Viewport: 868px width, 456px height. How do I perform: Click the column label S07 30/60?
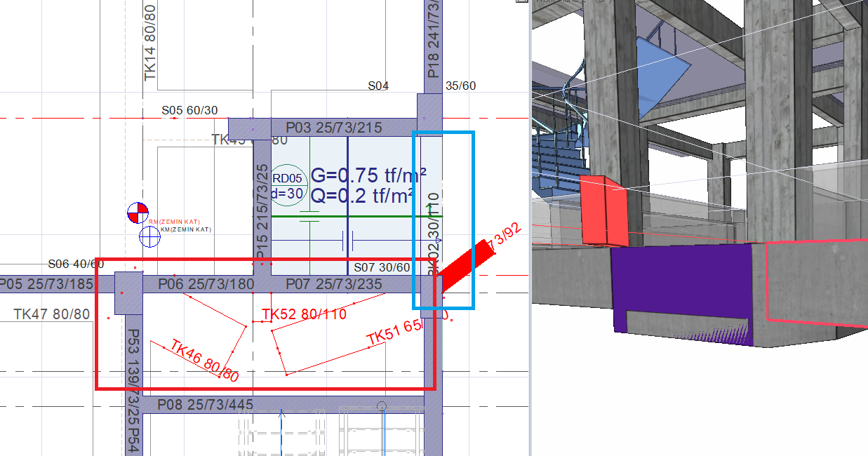pyautogui.click(x=382, y=267)
